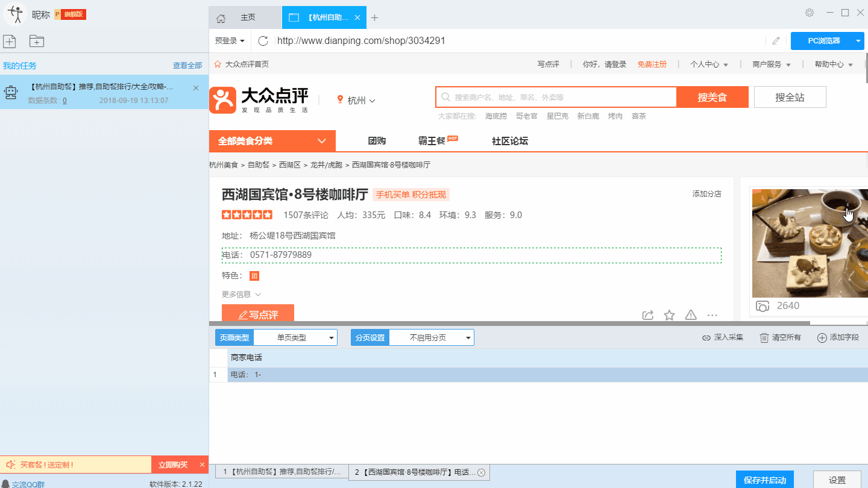The image size is (868, 488).
Task: Click 保存并启动 button
Action: point(765,480)
